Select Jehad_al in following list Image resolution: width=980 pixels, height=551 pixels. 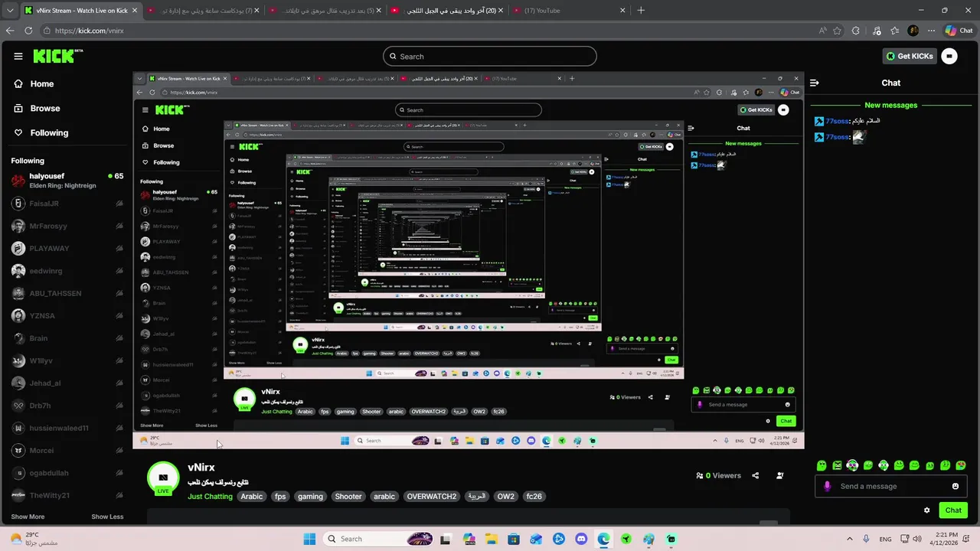(67, 383)
